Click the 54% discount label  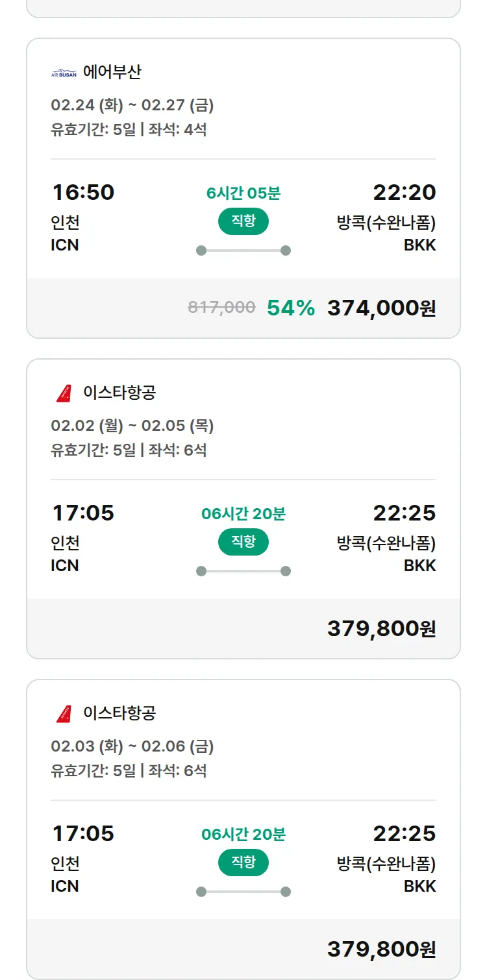(290, 308)
